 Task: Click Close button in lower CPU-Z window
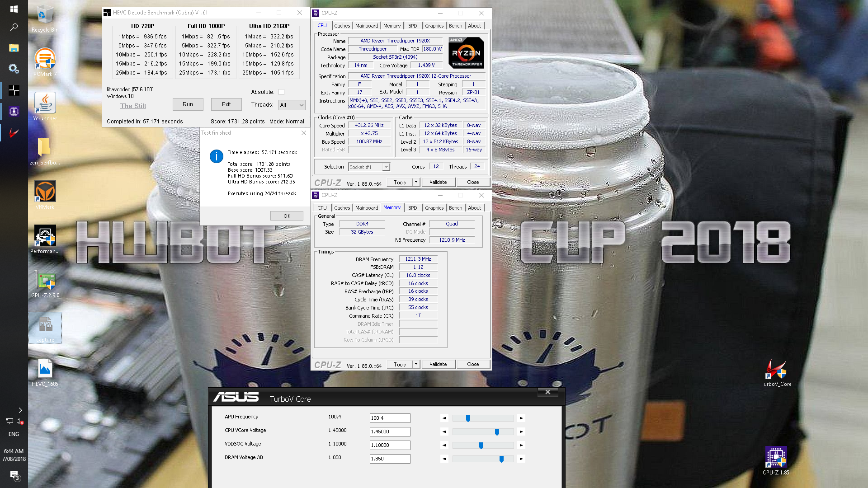473,364
